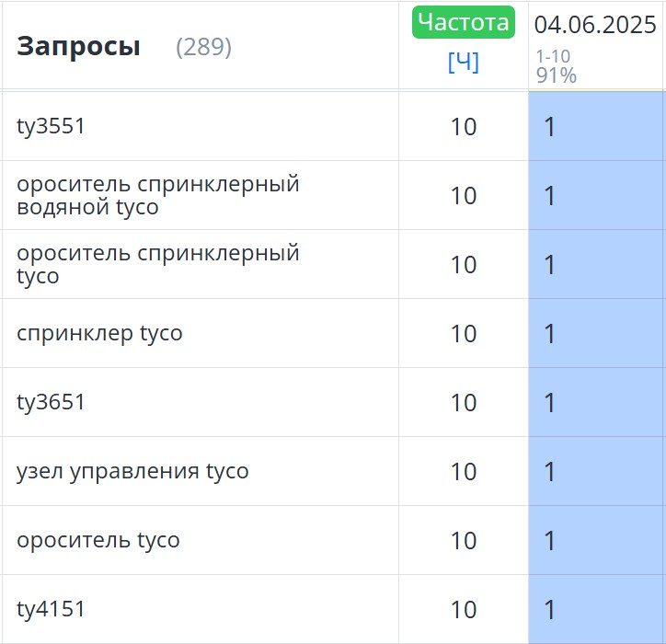The width and height of the screenshot is (666, 644).
Task: Select the ороситель спринклерный tyco query
Action: 158,264
